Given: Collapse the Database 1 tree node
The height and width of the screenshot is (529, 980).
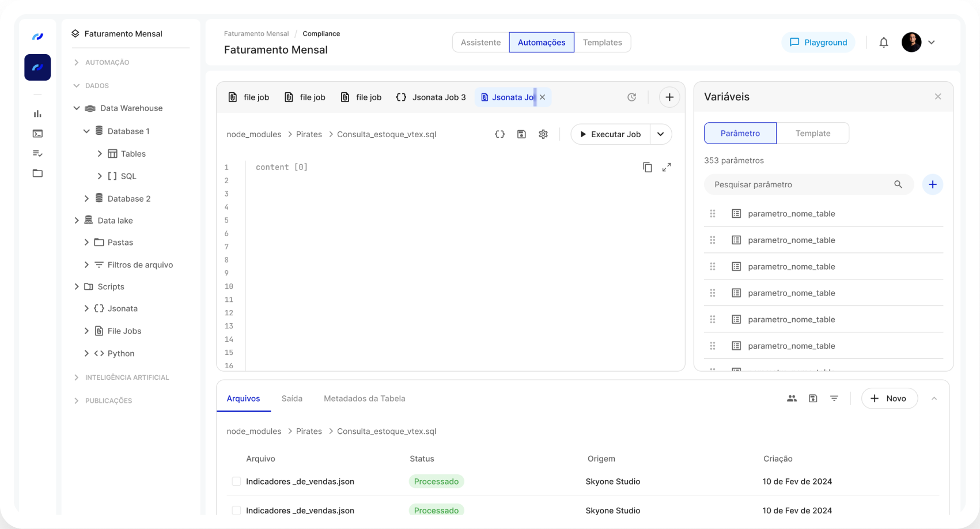Looking at the screenshot, I should pyautogui.click(x=86, y=131).
